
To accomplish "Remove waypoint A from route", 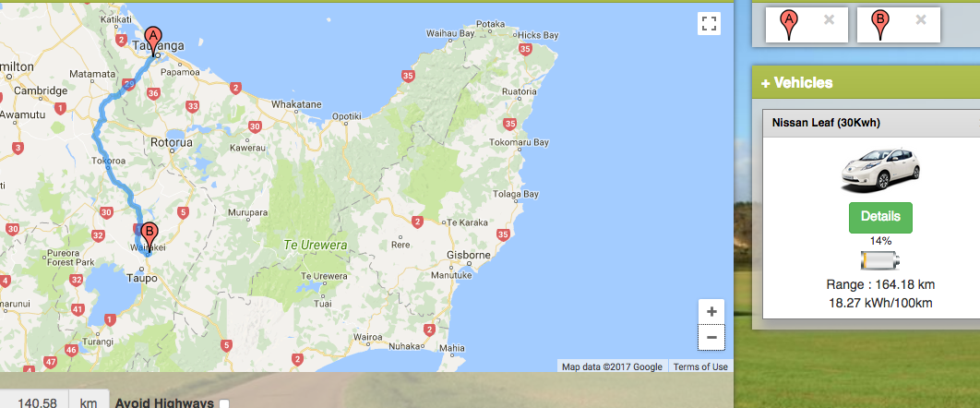I will [829, 19].
